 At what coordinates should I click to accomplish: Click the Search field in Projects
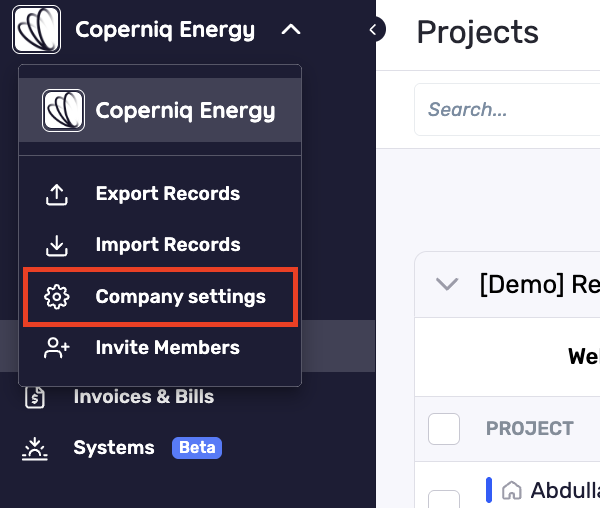[x=507, y=110]
